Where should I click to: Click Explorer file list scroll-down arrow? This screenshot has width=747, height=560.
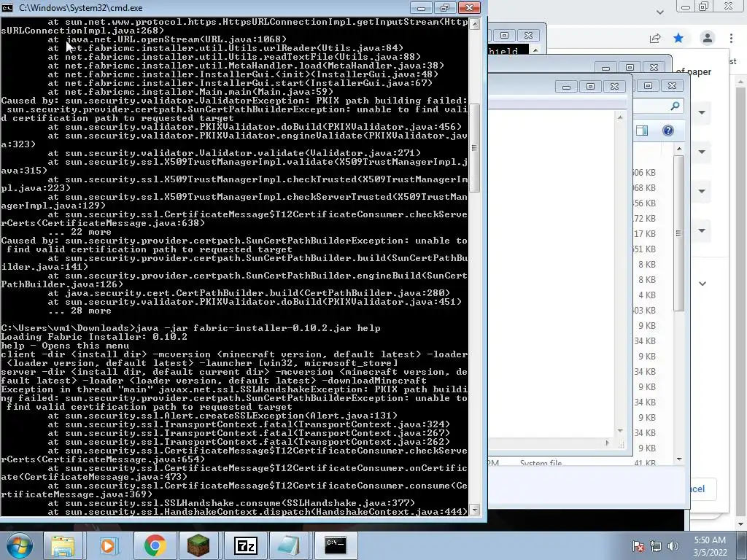point(679,459)
